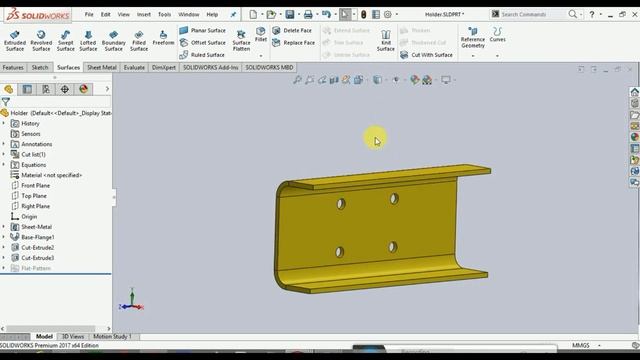Image resolution: width=640 pixels, height=360 pixels.
Task: Click the Replace Face tool
Action: pyautogui.click(x=293, y=42)
